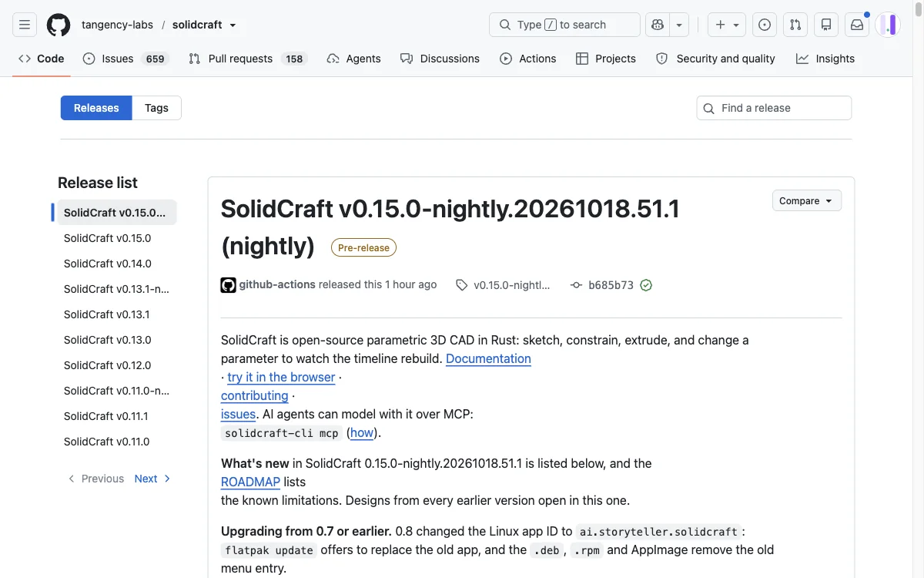Open the Code tab
Screen dimensions: 924x578
(x=42, y=59)
